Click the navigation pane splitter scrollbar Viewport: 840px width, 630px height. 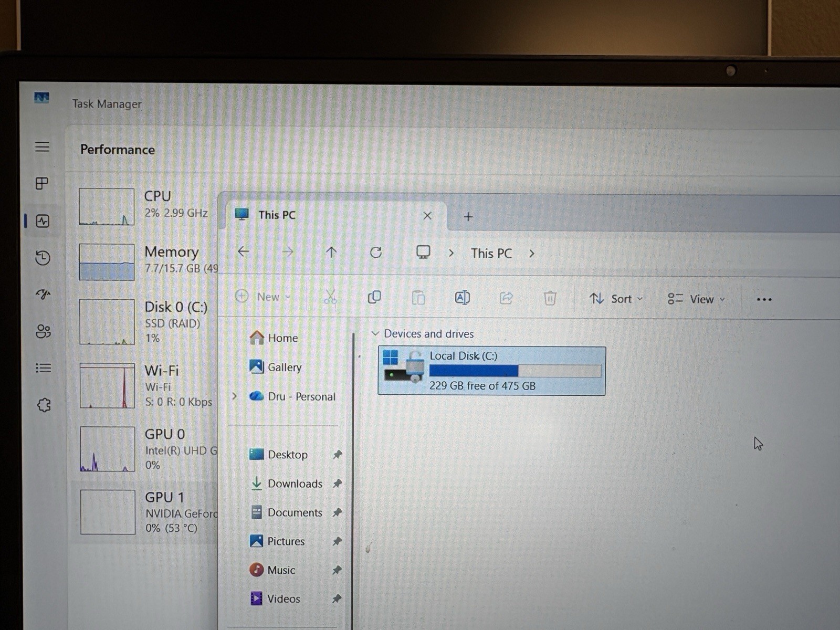click(353, 480)
